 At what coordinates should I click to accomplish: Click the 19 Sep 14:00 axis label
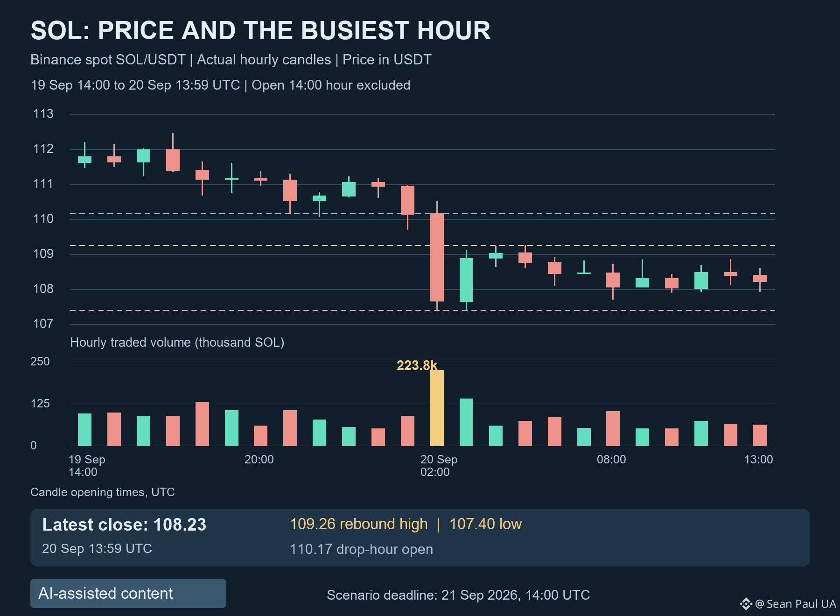tap(87, 466)
